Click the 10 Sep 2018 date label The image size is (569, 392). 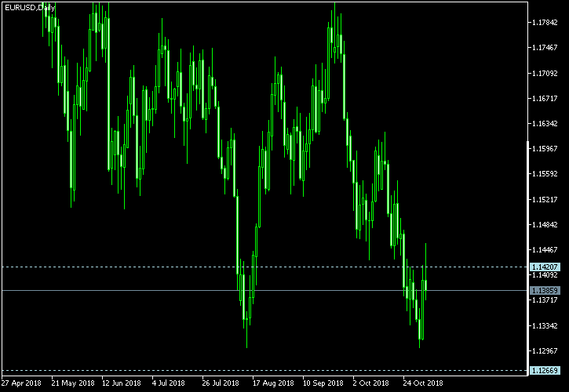coord(323,383)
